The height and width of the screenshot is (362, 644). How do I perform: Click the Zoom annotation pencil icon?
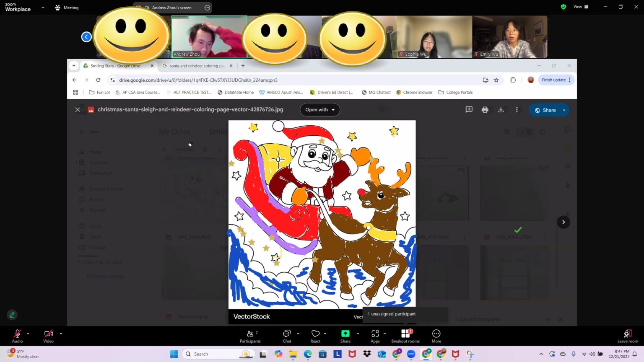[x=12, y=315]
